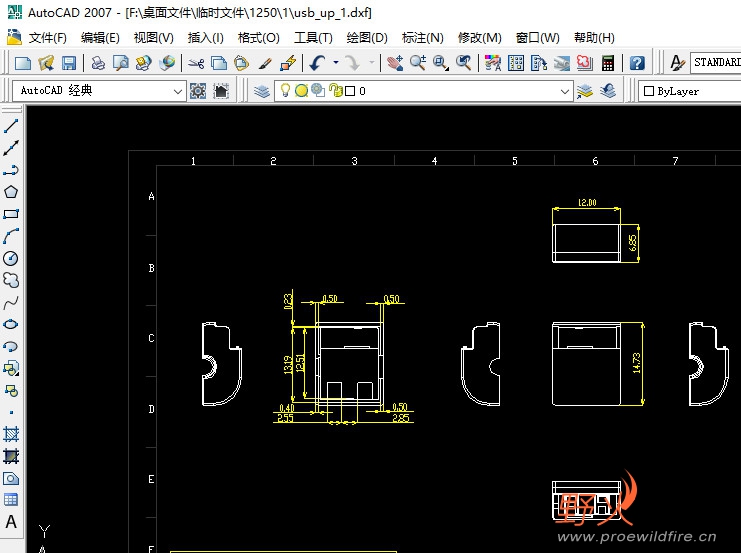
Task: Toggle layer 0 viewport freeze icon
Action: 318,90
